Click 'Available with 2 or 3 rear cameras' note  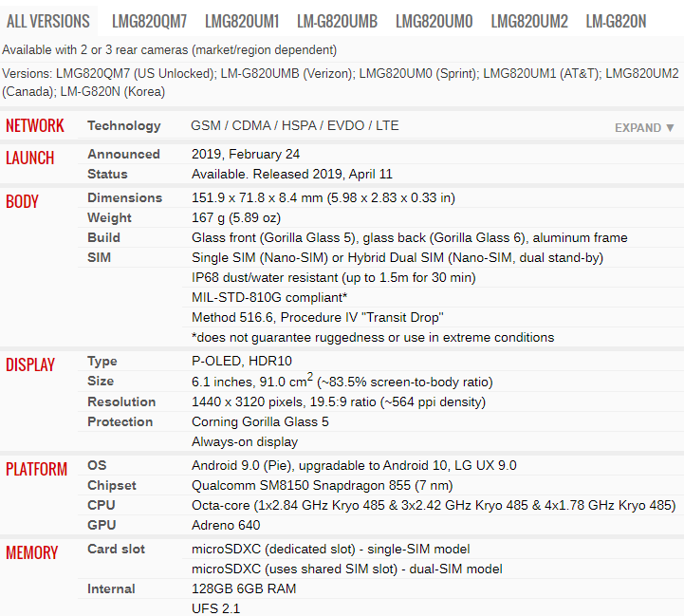tap(169, 50)
